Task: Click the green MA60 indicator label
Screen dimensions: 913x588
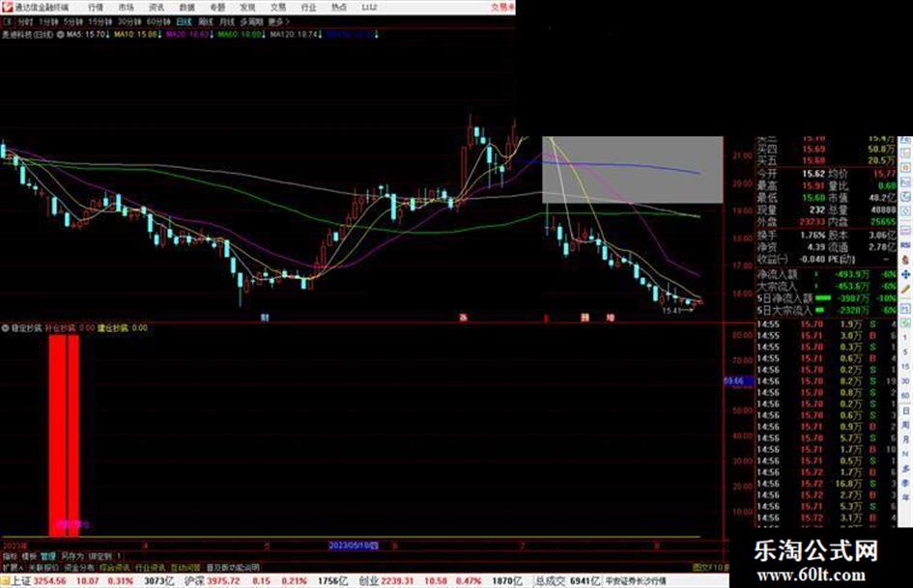Action: click(x=242, y=35)
